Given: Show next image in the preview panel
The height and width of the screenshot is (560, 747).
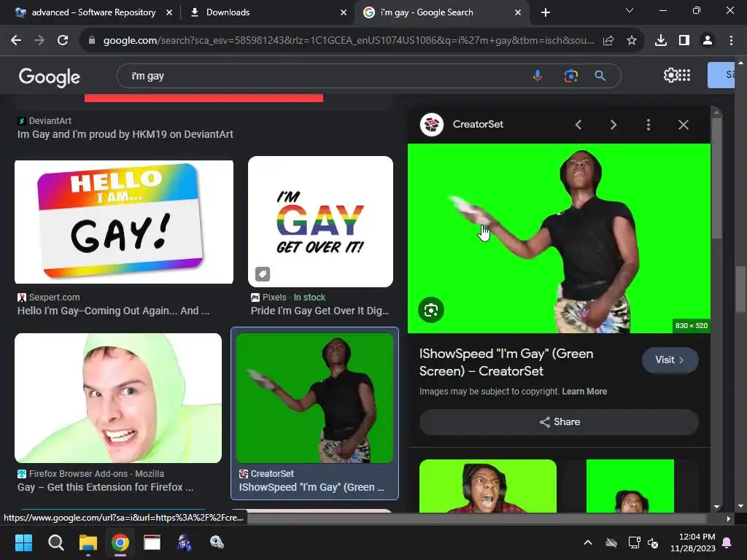Looking at the screenshot, I should (x=613, y=125).
